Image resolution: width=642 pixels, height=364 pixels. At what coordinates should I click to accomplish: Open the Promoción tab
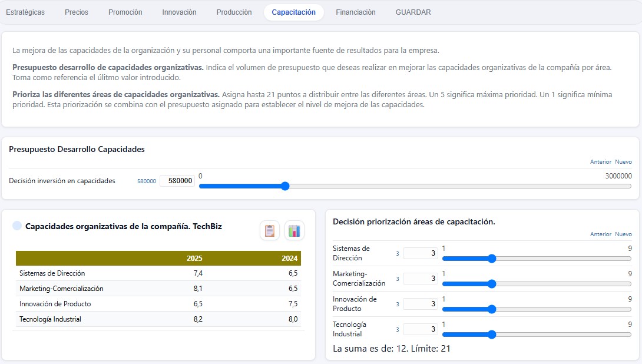coord(125,12)
